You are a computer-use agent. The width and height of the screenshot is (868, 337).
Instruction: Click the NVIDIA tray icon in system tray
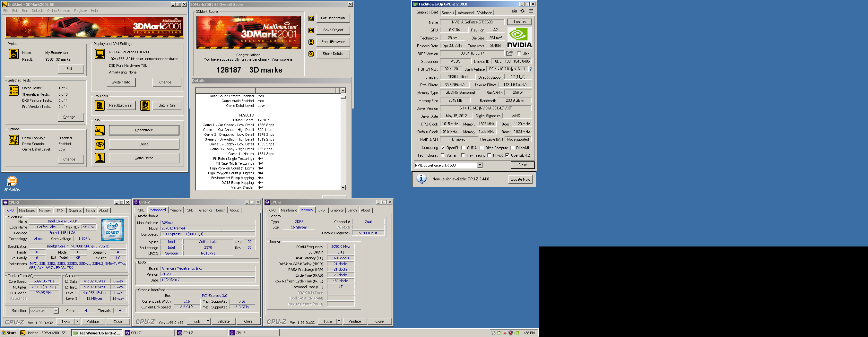pyautogui.click(x=516, y=333)
